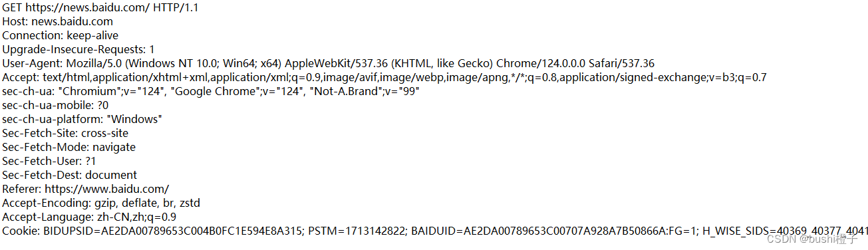Click the Sec-Fetch-User: ?1 line
868x250 pixels.
[49, 161]
